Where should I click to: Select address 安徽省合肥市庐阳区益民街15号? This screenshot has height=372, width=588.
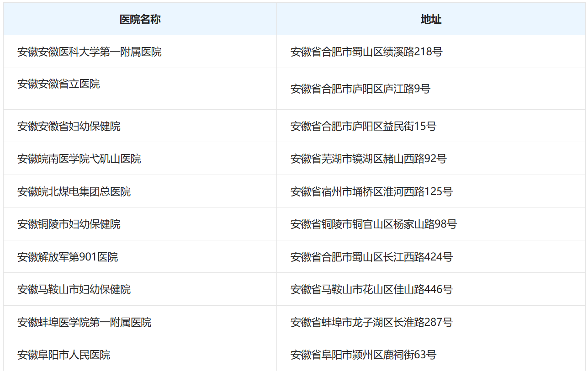point(363,126)
